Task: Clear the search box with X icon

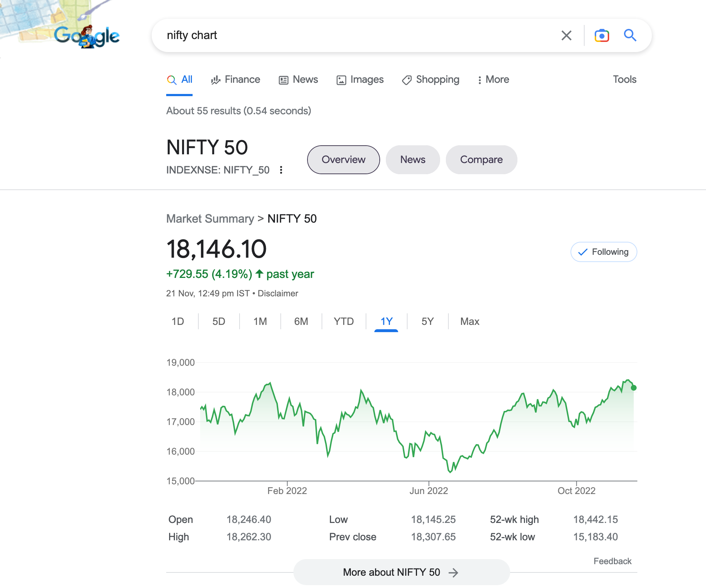Action: coord(566,35)
